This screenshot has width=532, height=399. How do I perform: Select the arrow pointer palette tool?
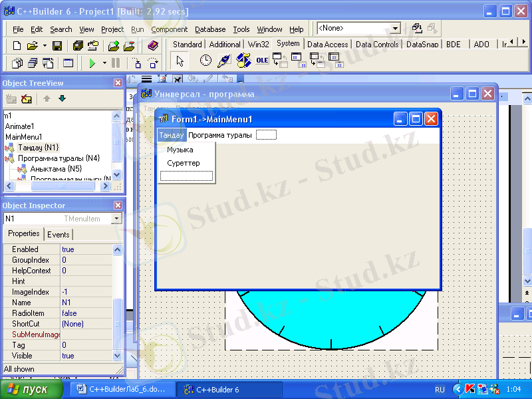(x=180, y=61)
